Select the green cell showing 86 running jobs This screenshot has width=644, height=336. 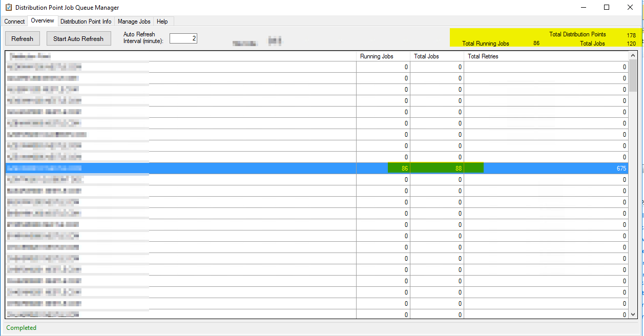383,168
